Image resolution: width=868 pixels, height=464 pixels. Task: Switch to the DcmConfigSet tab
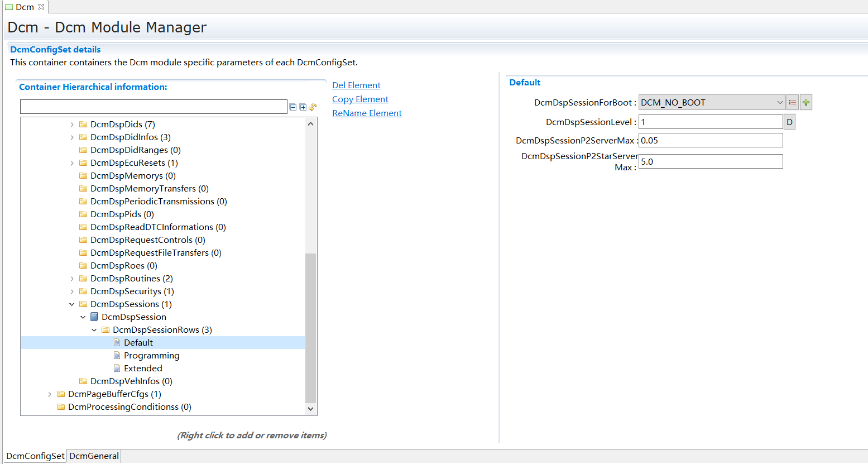click(35, 456)
